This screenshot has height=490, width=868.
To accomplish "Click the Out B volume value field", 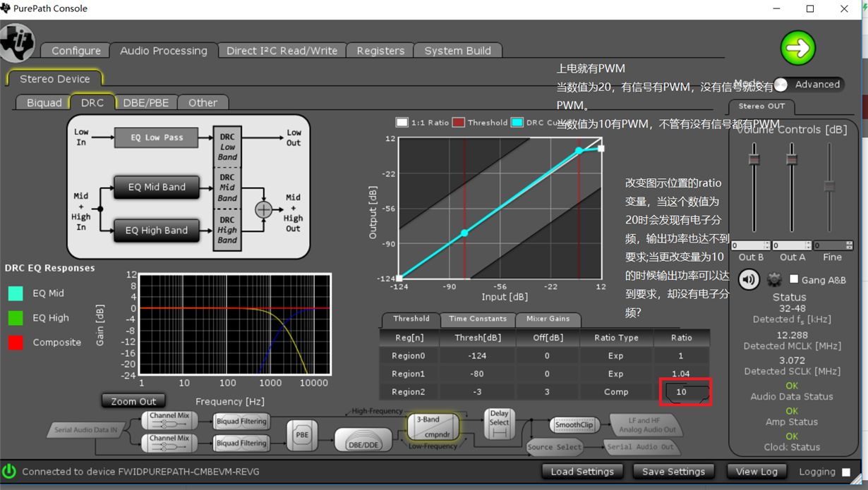I will click(747, 245).
